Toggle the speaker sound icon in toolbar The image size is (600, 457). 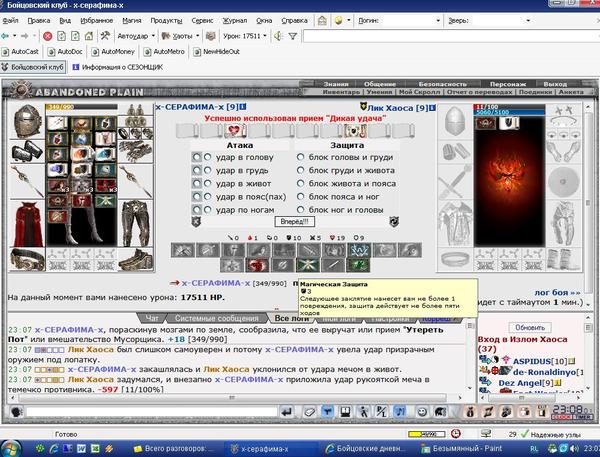(278, 36)
